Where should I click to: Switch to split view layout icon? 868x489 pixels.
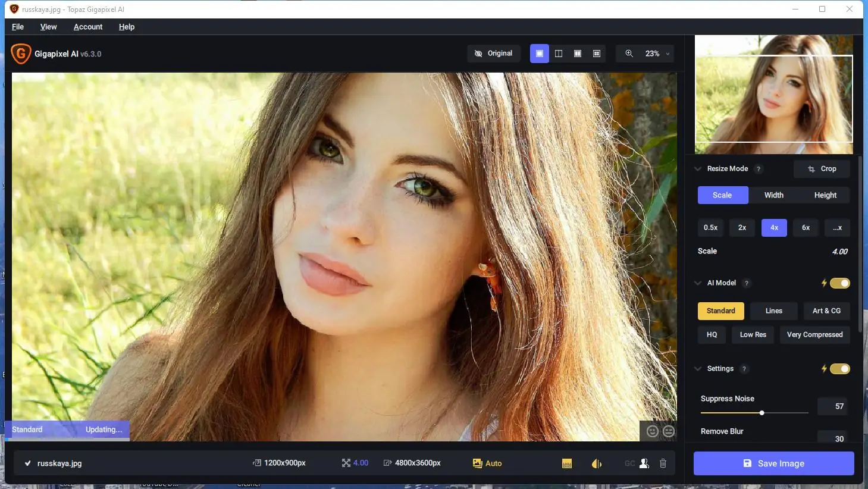(559, 54)
